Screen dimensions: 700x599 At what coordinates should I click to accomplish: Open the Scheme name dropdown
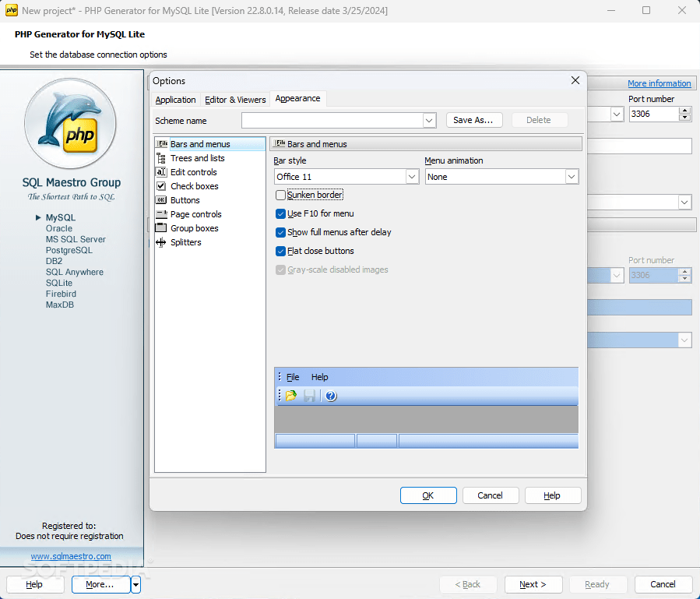[428, 120]
